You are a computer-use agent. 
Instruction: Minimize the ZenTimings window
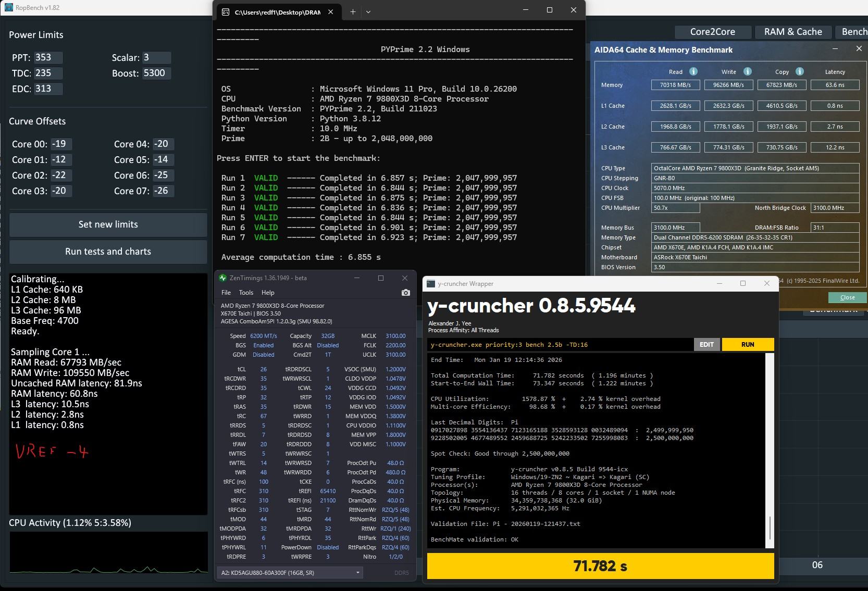357,278
